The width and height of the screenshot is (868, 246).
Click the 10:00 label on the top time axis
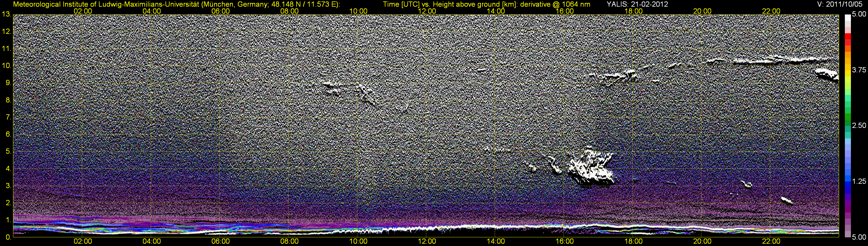tap(358, 11)
